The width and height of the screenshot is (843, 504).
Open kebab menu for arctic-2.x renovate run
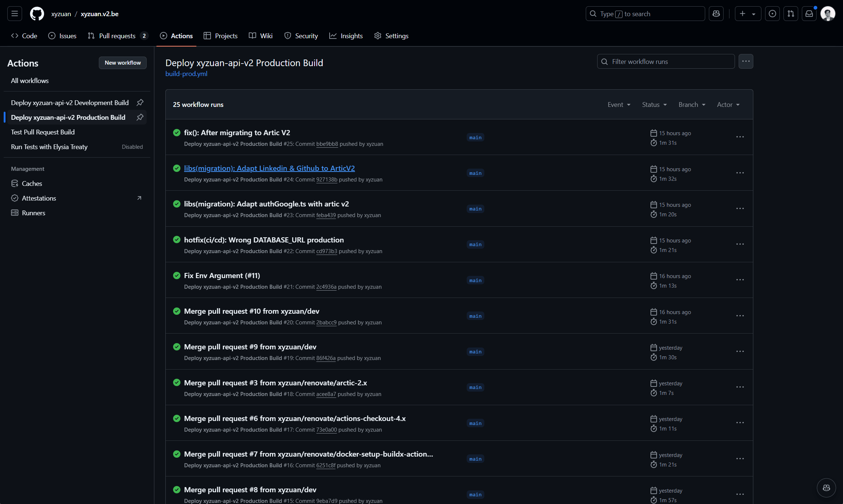point(740,387)
